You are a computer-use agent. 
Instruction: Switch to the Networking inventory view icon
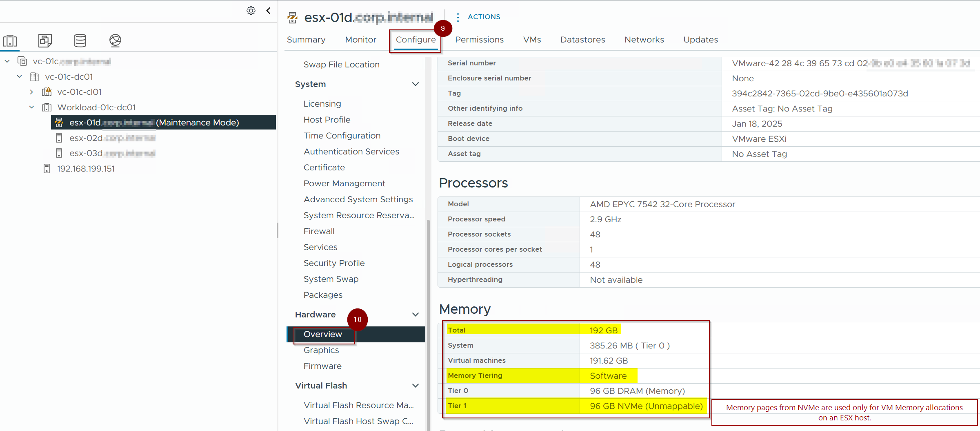(115, 40)
